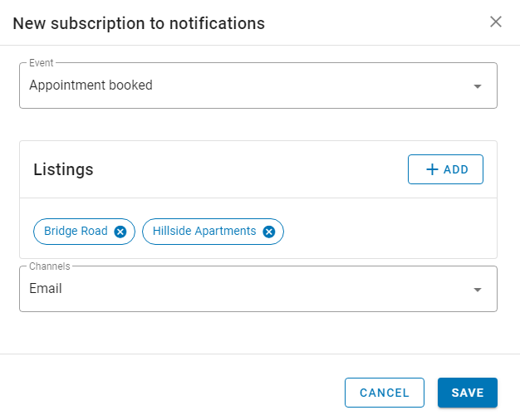Save the notification subscription
This screenshot has width=520, height=420.
point(468,393)
